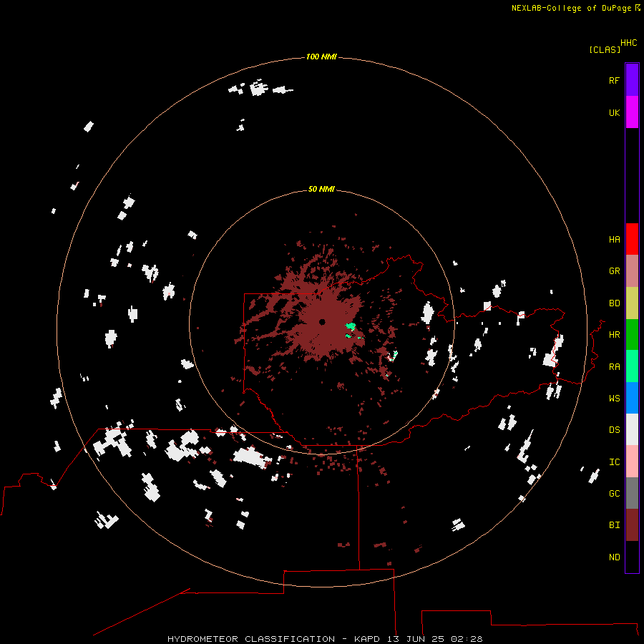Select the BD yellow legend swatch
The width and height of the screenshot is (644, 644).
632,303
